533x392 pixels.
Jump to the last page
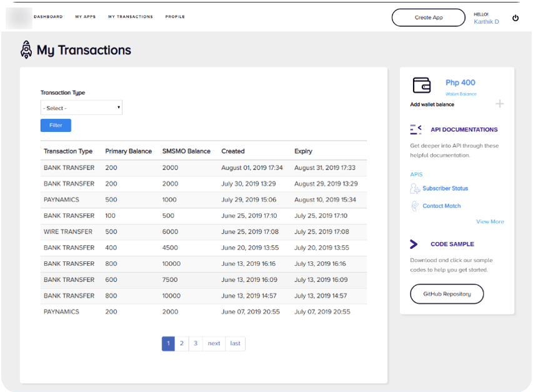click(235, 343)
